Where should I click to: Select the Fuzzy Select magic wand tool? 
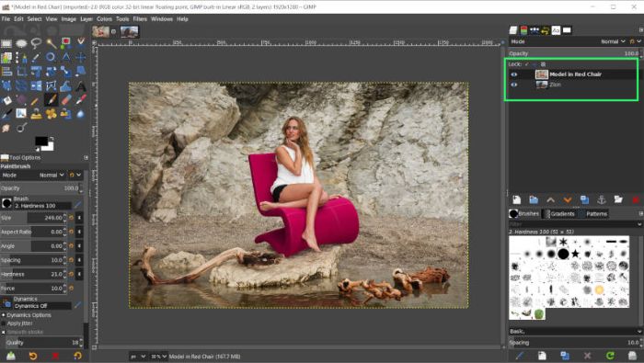pos(51,42)
